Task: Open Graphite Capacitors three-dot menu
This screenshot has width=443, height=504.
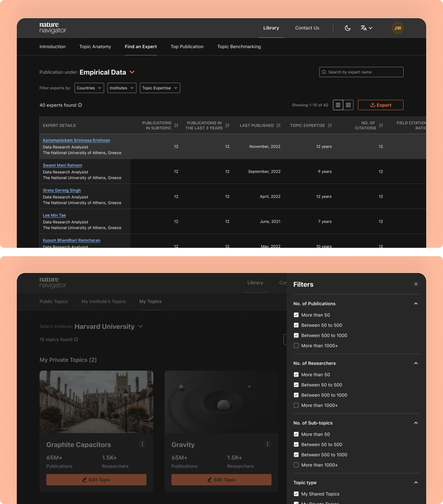Action: coord(142,444)
